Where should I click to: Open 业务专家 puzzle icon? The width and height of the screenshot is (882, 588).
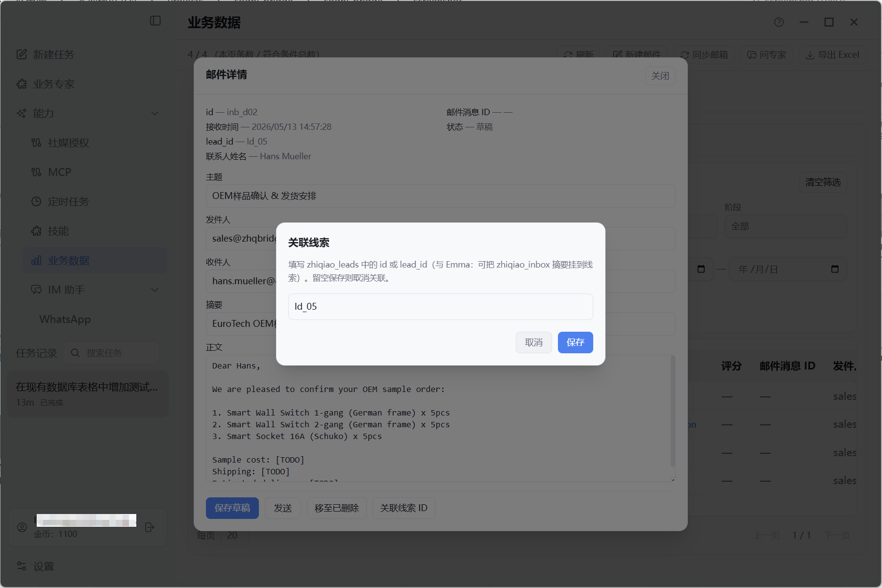pyautogui.click(x=22, y=84)
